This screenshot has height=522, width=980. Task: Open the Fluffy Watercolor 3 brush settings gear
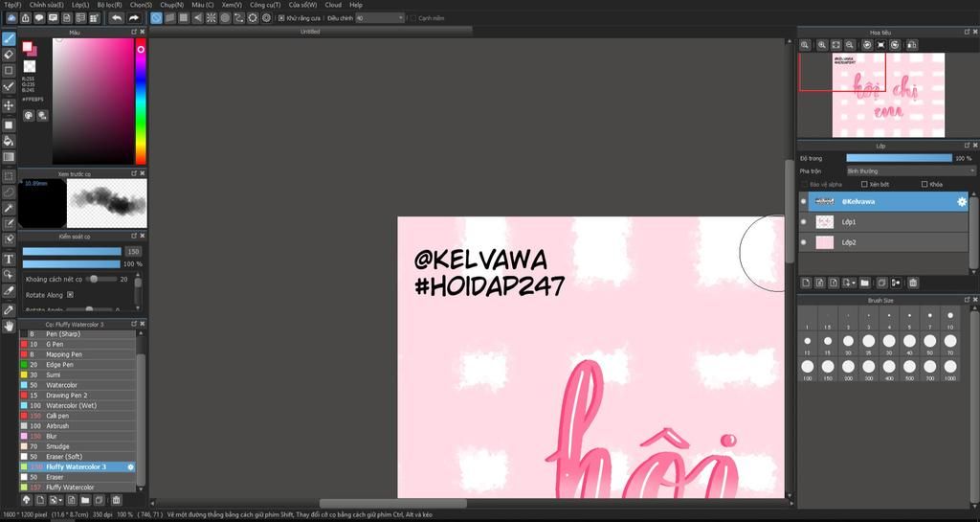130,467
